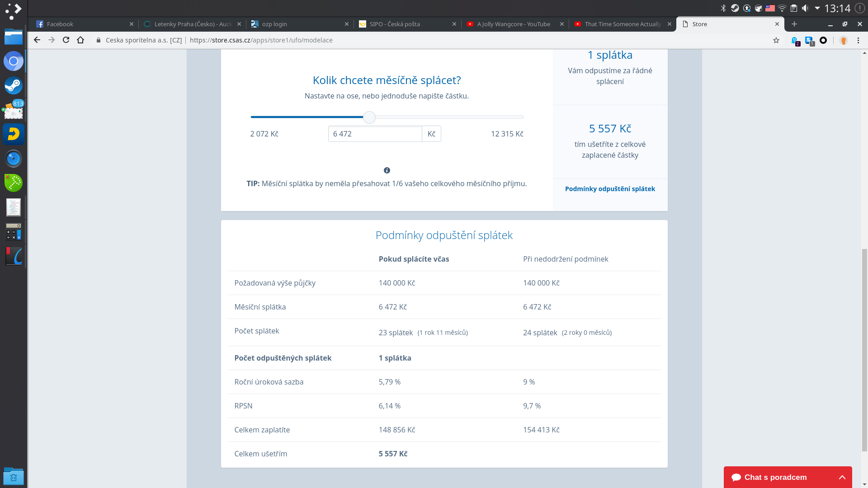The width and height of the screenshot is (868, 488).
Task: Open the Chrome three-dot menu
Action: coord(858,40)
